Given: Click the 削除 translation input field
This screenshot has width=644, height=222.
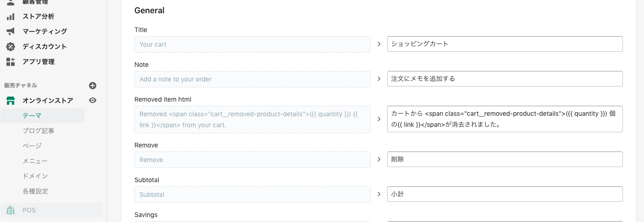Looking at the screenshot, I should [x=505, y=159].
